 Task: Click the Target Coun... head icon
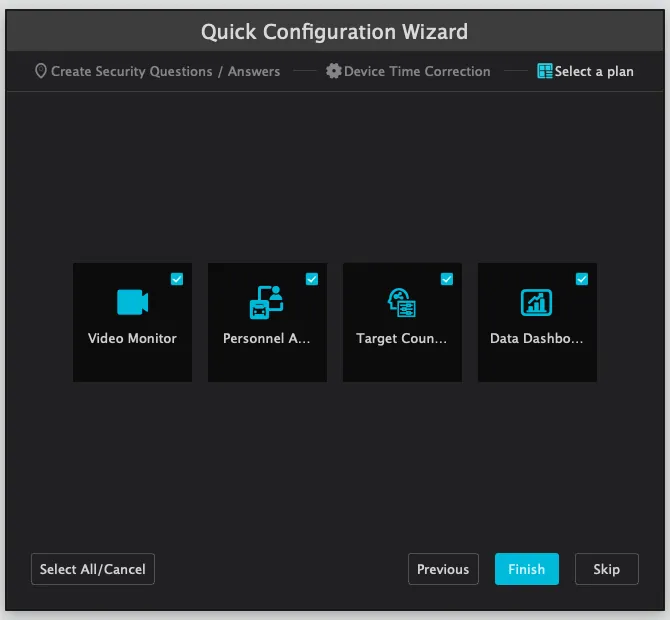tap(402, 303)
